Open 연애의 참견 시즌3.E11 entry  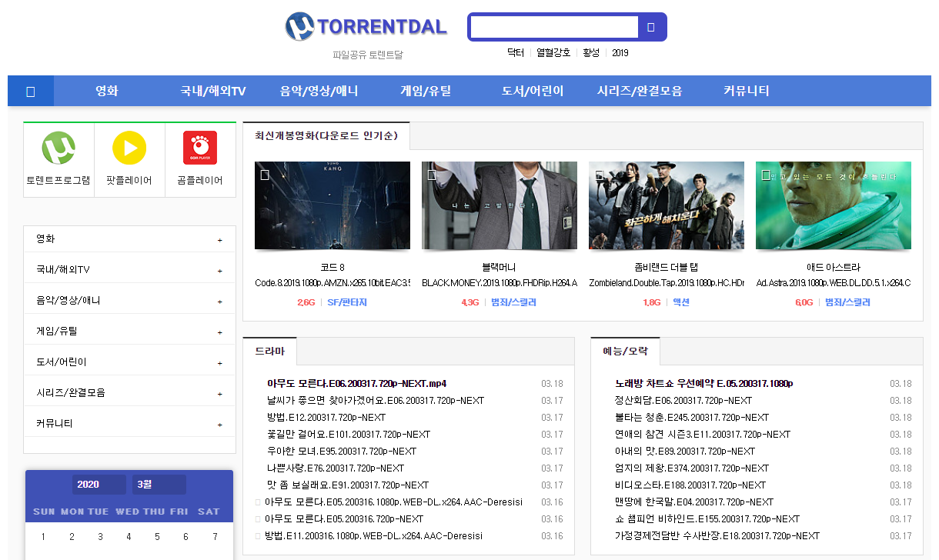[x=703, y=434]
